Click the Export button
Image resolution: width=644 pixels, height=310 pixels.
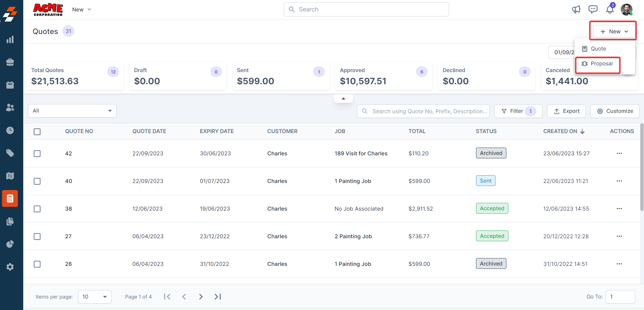[x=566, y=111]
